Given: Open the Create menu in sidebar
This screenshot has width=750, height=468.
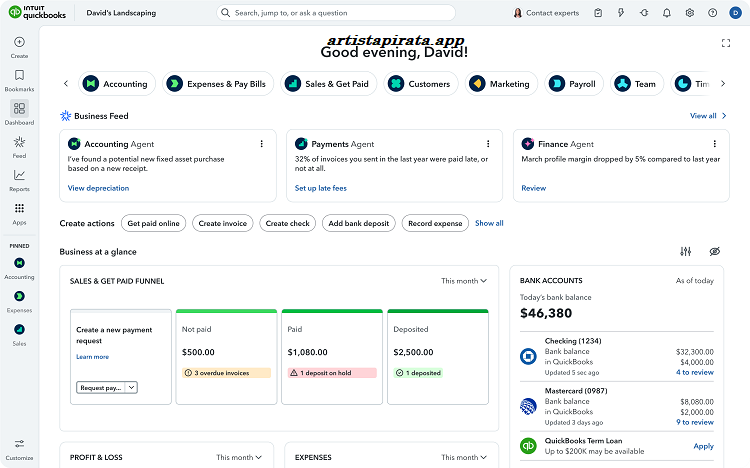Looking at the screenshot, I should point(19,47).
